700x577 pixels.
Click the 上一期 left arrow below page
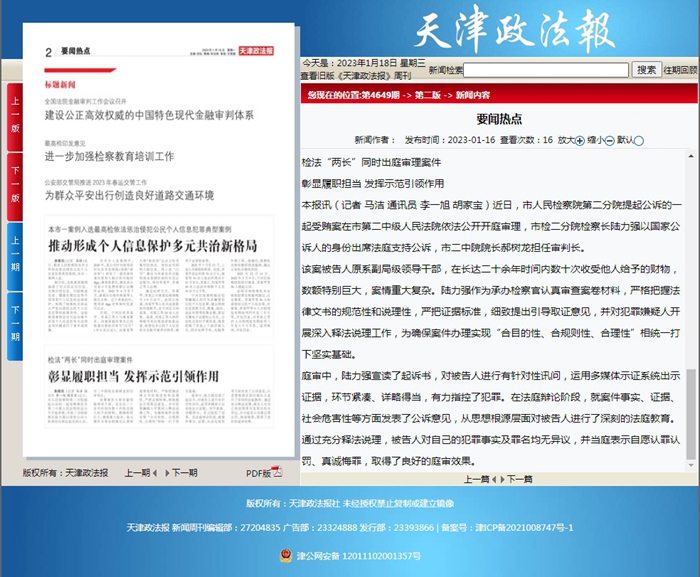154,473
